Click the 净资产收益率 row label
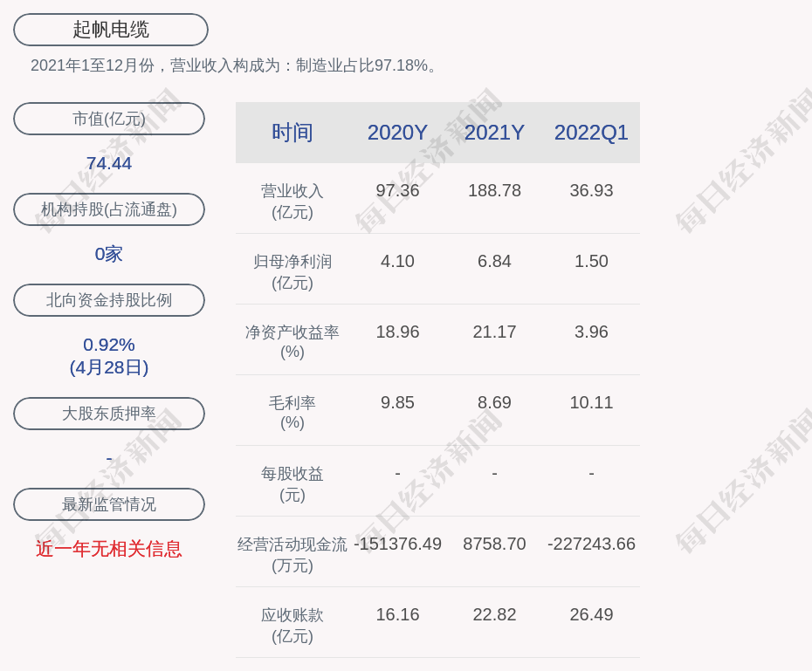Viewport: 812px width, 671px height. (x=292, y=342)
